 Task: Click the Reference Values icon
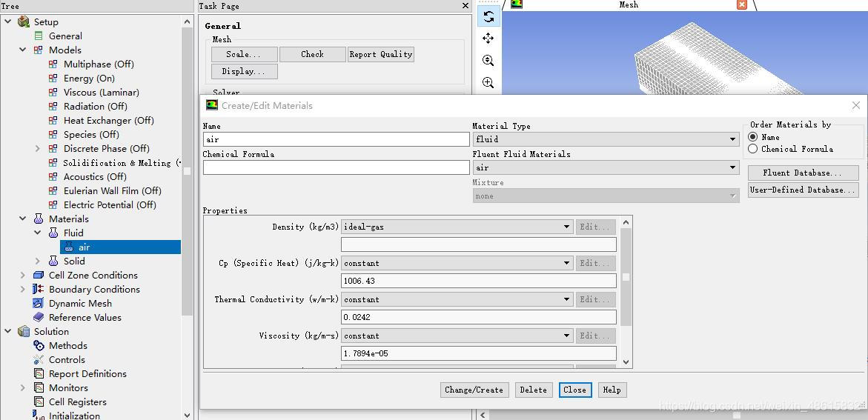click(39, 318)
